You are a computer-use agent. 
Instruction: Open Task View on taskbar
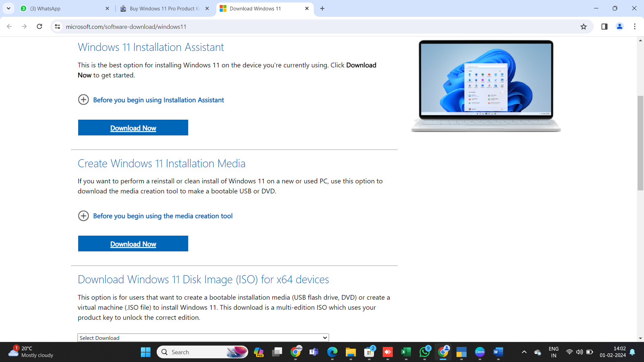click(277, 352)
